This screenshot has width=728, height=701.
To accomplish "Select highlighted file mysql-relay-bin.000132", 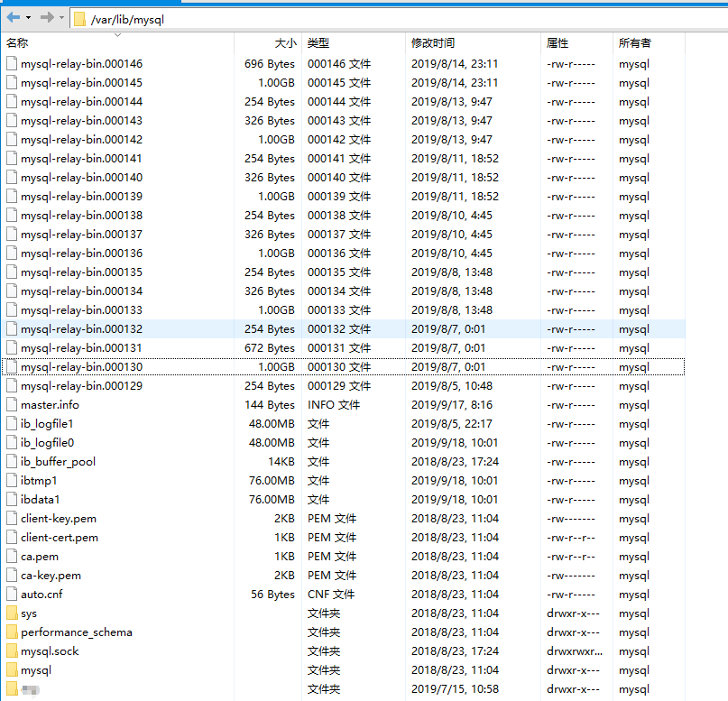I will tap(82, 329).
